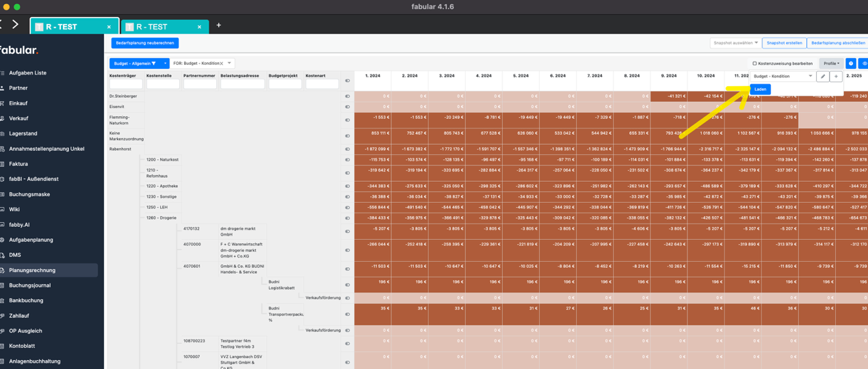Viewport: 868px width, 369px height.
Task: Click the Laden button
Action: (x=760, y=90)
